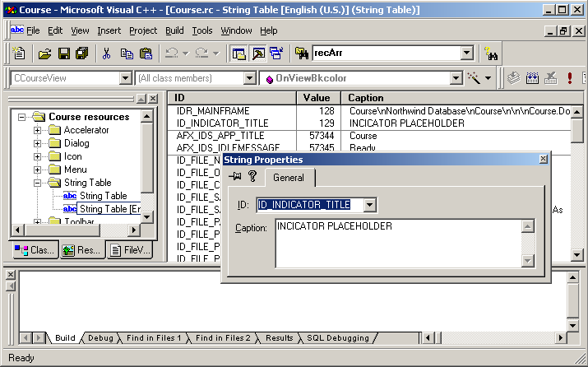Click the ID_INDICATOR_TITLE ID field
588x367 pixels.
pos(310,205)
